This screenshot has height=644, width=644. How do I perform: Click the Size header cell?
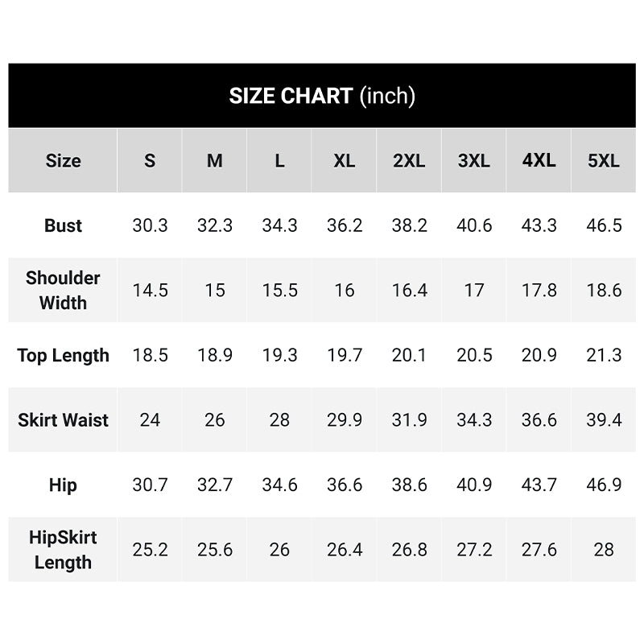[63, 160]
